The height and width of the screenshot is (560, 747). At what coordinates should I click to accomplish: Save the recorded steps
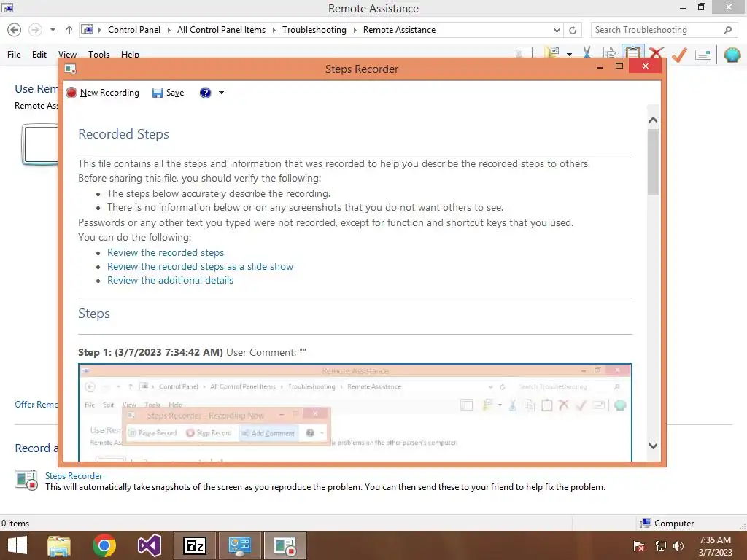(169, 93)
